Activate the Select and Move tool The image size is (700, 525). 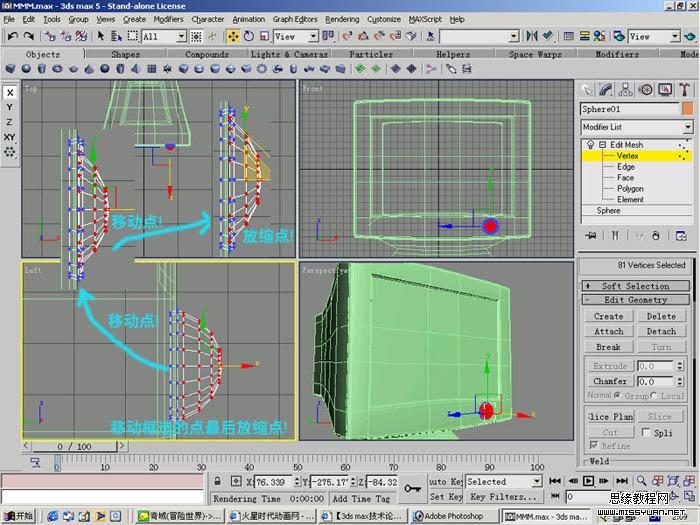click(x=233, y=36)
